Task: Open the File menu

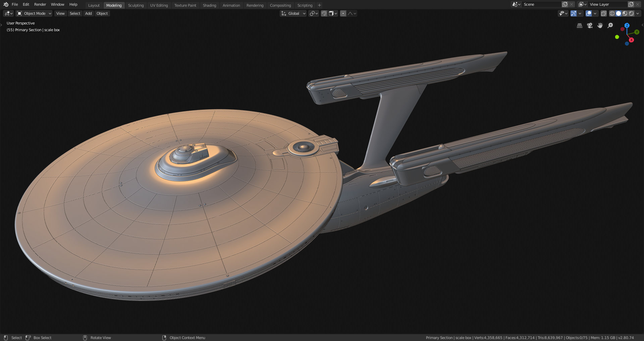Action: coord(15,4)
